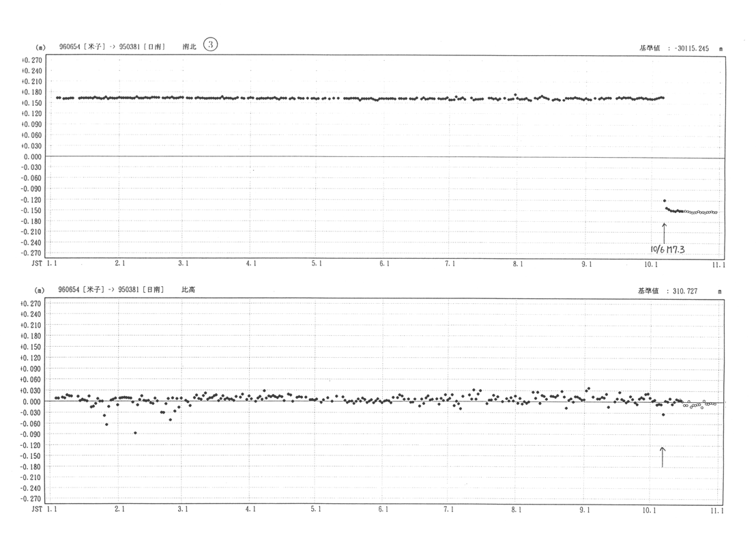Image resolution: width=756 pixels, height=538 pixels.
Task: Click the "8.1" tick on the upper chart time axis
Action: (x=517, y=264)
